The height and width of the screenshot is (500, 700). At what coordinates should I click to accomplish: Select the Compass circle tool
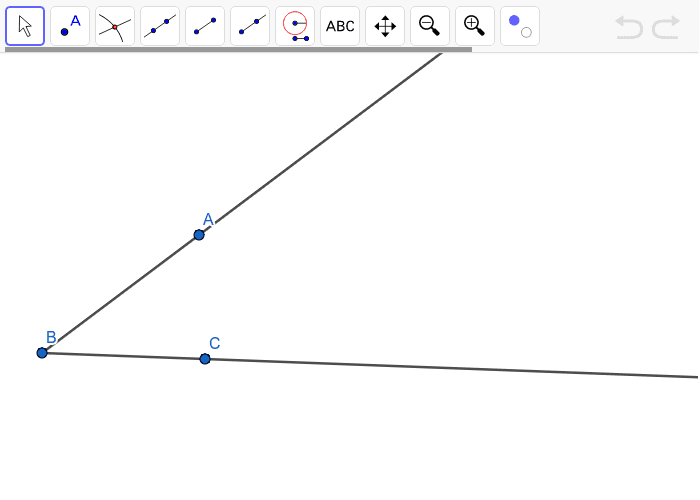click(295, 26)
